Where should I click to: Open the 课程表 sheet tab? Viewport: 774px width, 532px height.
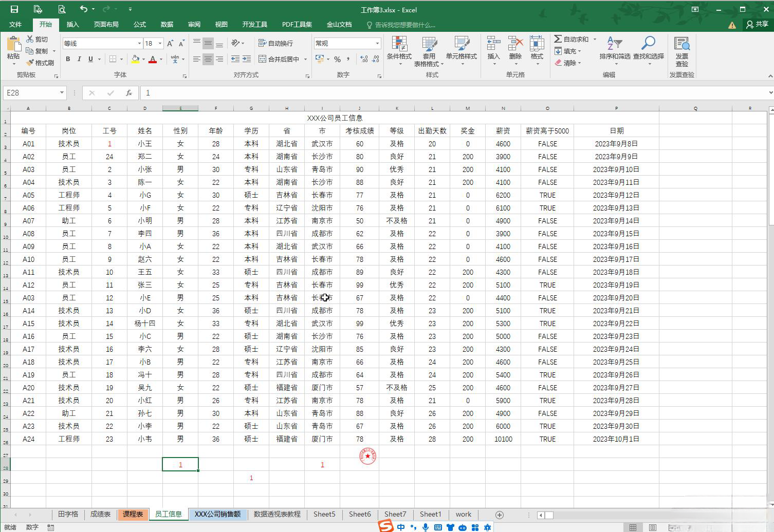coord(133,514)
